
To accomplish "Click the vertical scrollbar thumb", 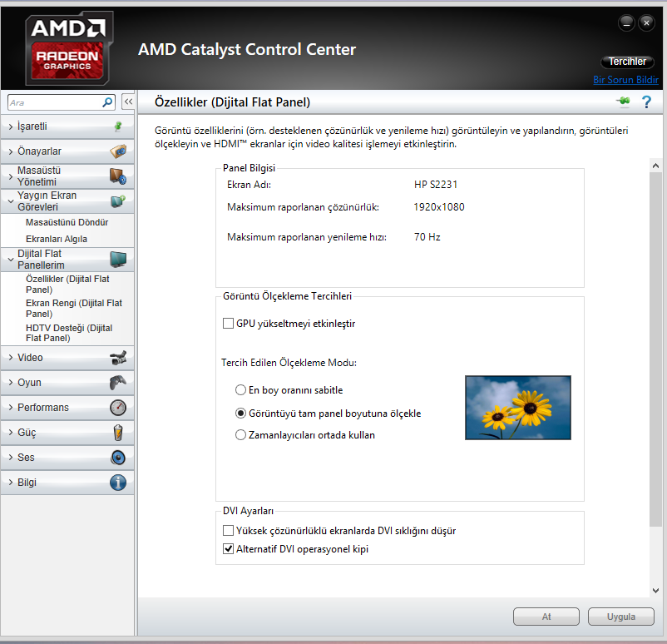I will click(x=655, y=349).
